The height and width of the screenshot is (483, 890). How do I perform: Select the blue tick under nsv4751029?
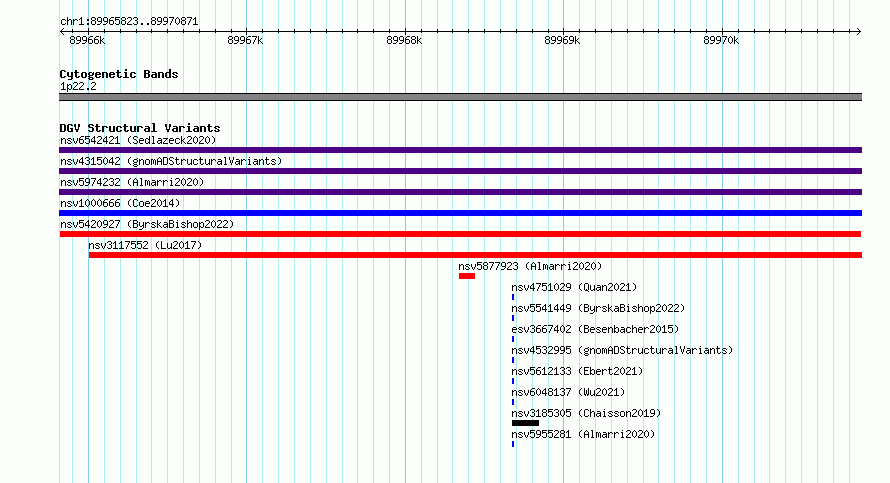pos(513,297)
